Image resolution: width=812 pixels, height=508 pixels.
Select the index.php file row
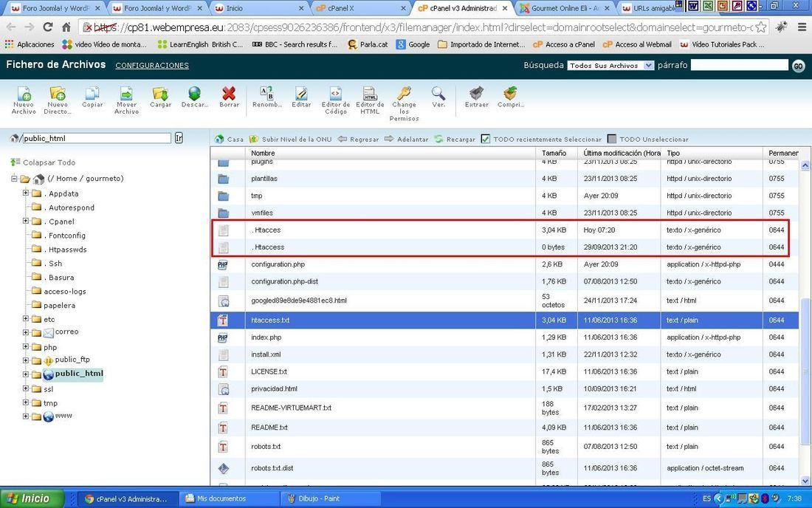505,337
